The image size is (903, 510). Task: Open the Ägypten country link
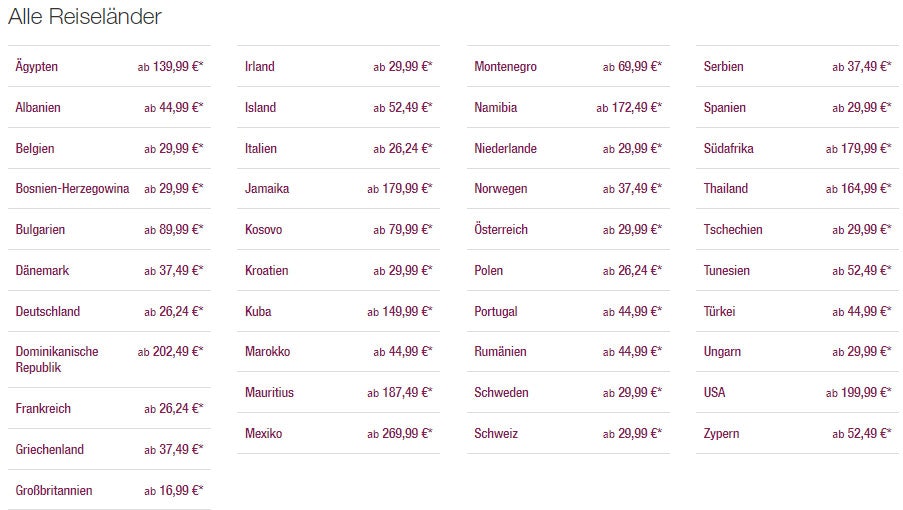click(37, 67)
